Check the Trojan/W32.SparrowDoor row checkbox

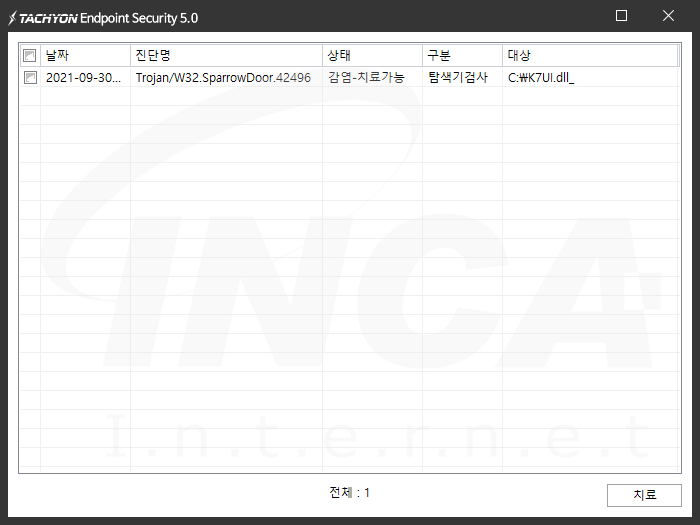point(30,77)
